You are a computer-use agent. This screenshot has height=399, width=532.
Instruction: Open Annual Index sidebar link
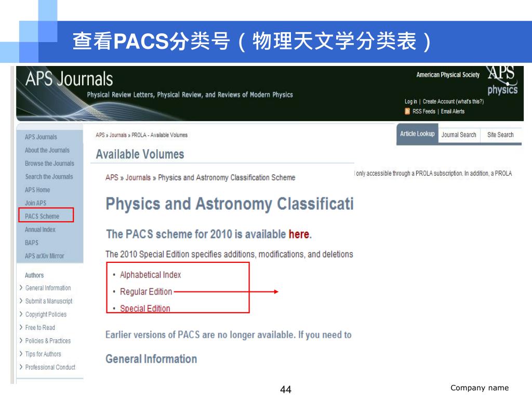[40, 230]
